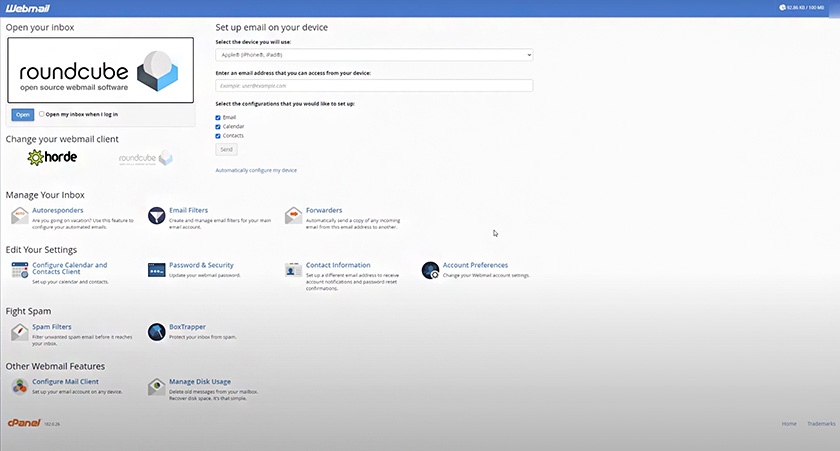This screenshot has width=840, height=451.
Task: Click the BoxTrapper icon
Action: 156,332
